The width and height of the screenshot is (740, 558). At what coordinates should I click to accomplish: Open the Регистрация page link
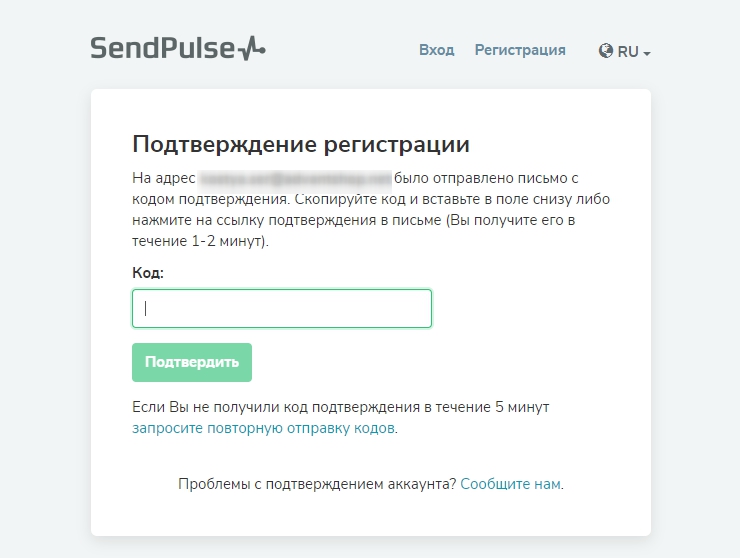(520, 50)
